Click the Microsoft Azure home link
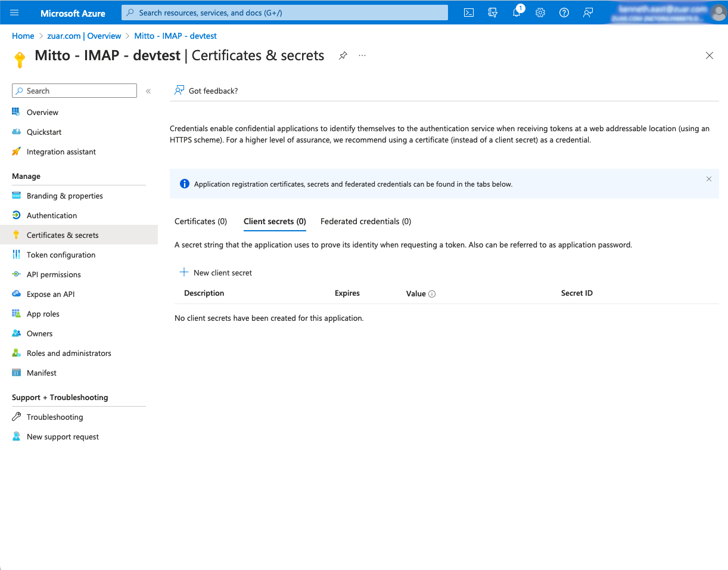The height and width of the screenshot is (570, 728). point(73,13)
